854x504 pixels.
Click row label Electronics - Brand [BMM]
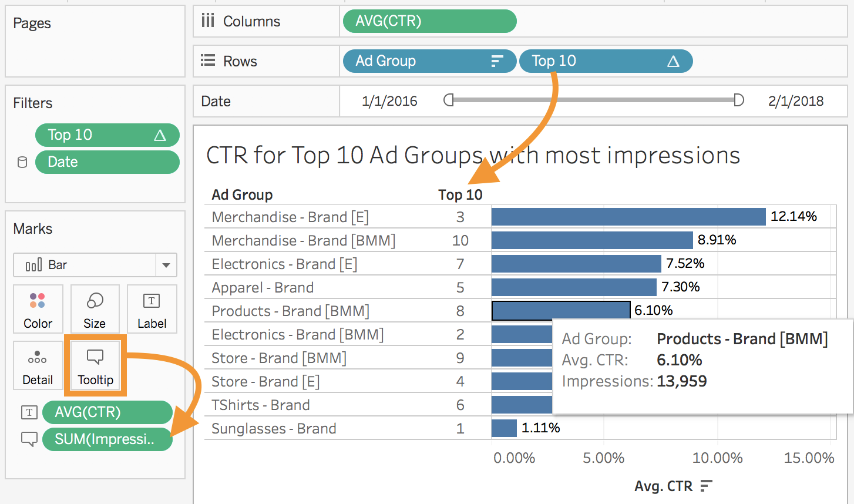tap(298, 335)
